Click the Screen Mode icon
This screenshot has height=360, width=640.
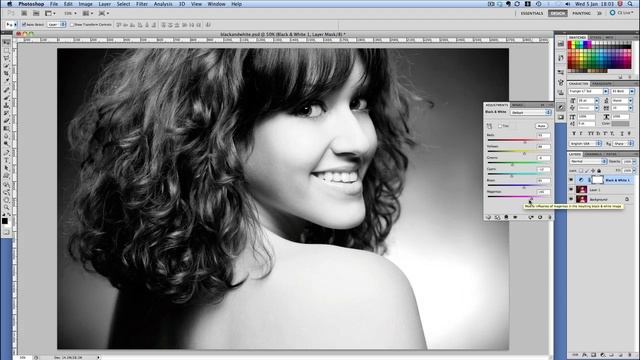point(103,13)
